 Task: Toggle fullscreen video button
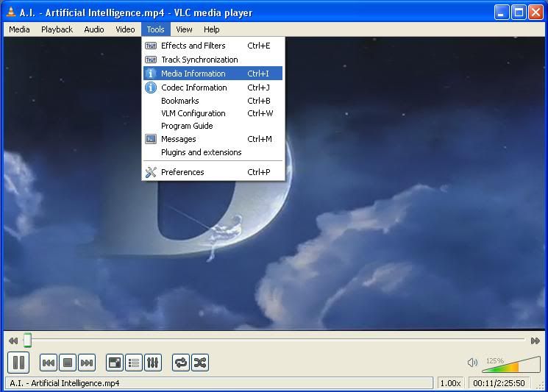(x=114, y=363)
